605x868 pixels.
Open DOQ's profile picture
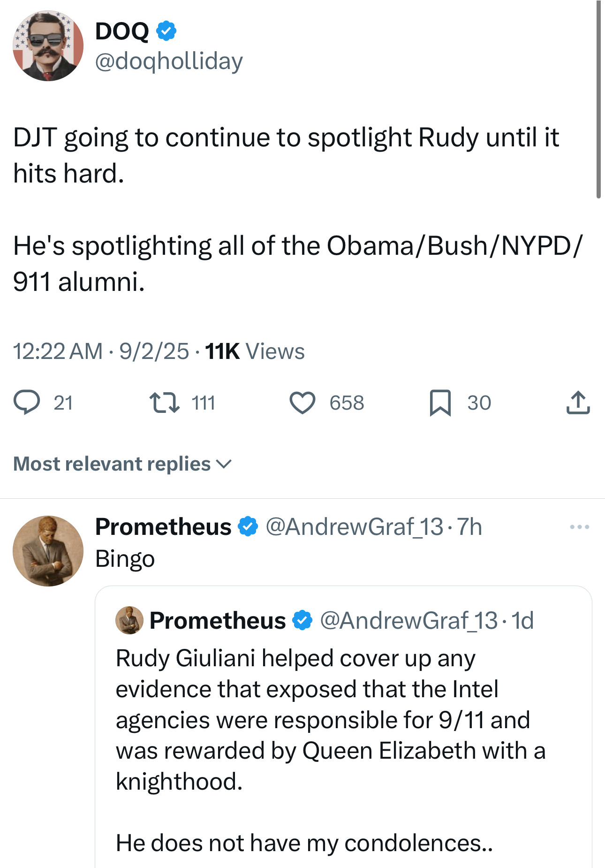coord(48,46)
